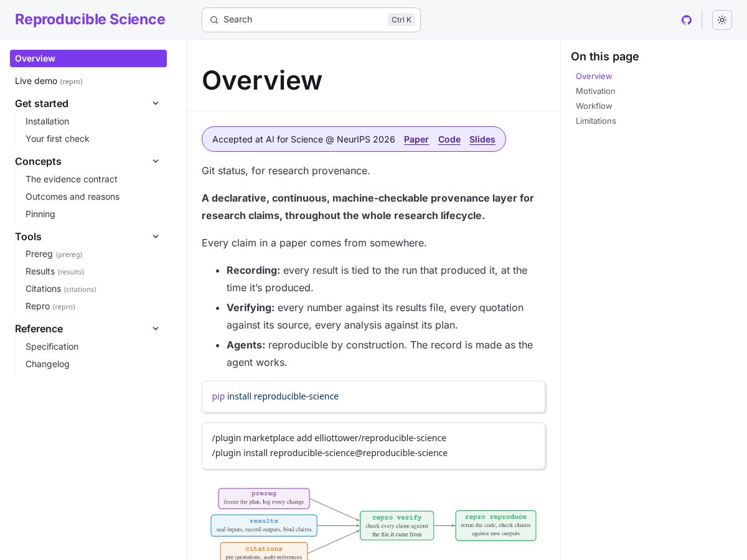Click the Tools section heading
This screenshot has height=560, width=747.
(x=28, y=236)
